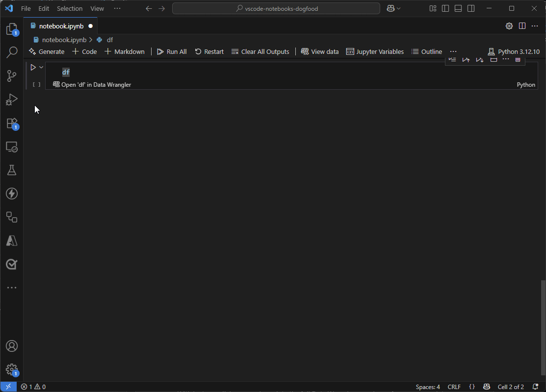Customize layout from title bar
The height and width of the screenshot is (392, 546).
tap(433, 8)
